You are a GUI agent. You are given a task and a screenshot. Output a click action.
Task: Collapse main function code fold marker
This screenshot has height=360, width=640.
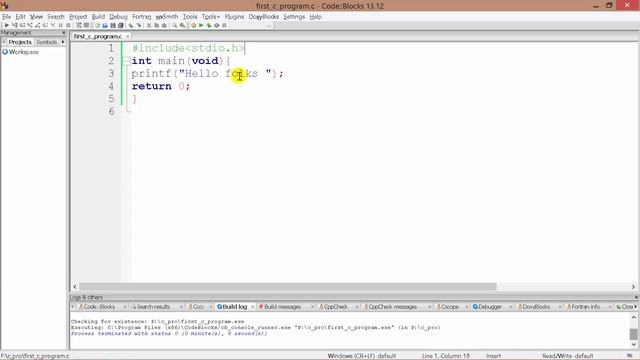127,61
